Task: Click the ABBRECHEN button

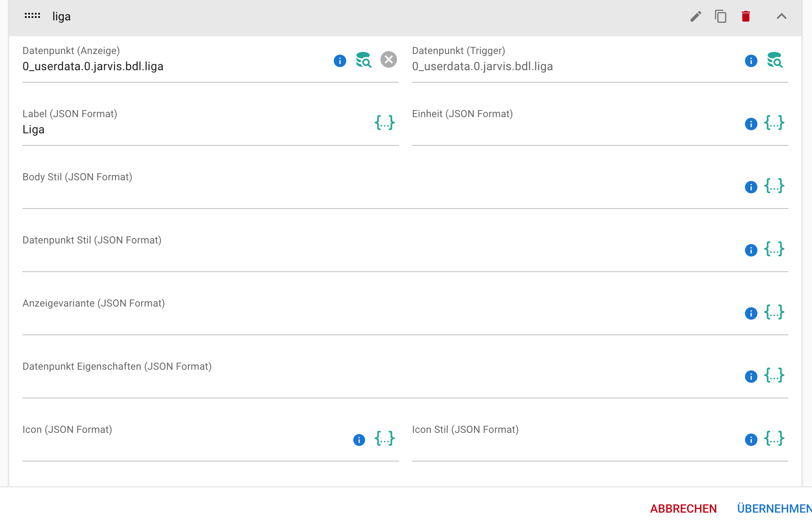Action: (x=684, y=508)
